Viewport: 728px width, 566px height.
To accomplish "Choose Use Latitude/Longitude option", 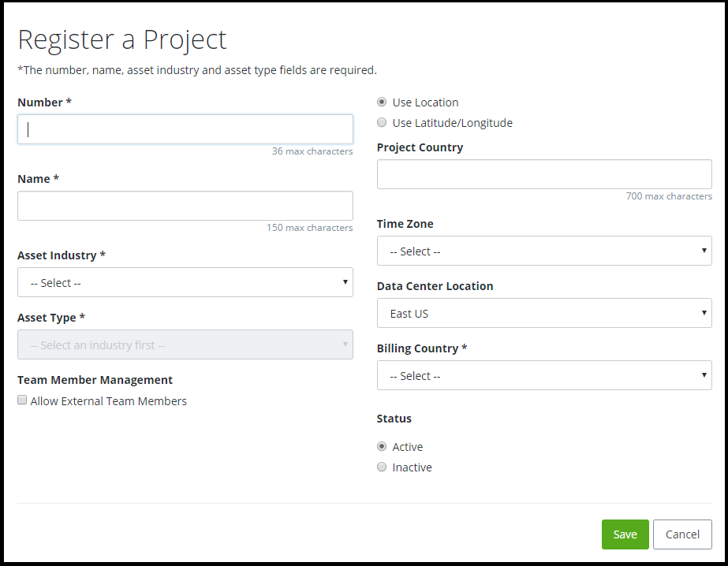I will click(382, 122).
